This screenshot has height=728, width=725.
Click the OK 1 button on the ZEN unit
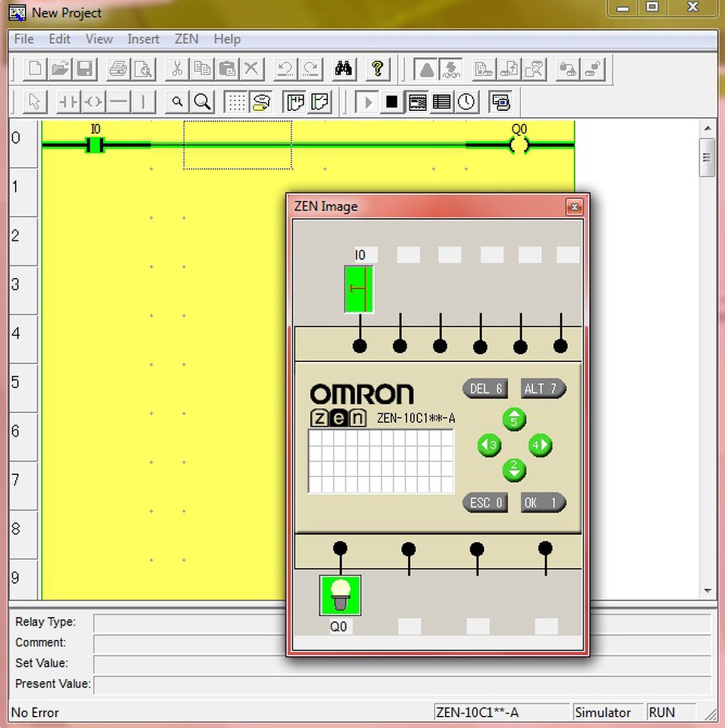tap(542, 503)
